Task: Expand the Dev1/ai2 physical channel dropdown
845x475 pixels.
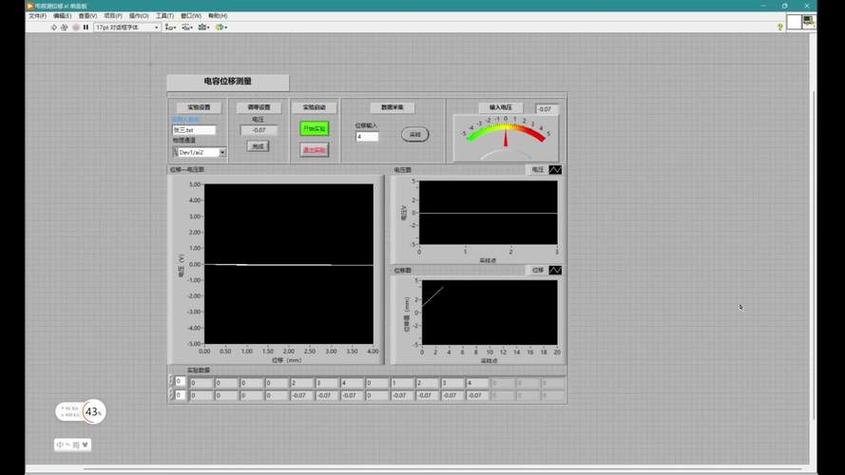Action: click(x=222, y=152)
